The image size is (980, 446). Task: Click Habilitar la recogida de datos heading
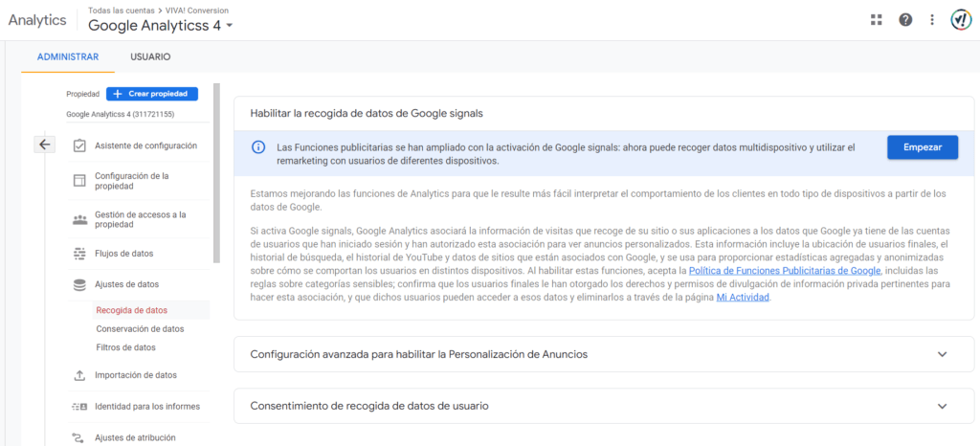pos(367,114)
